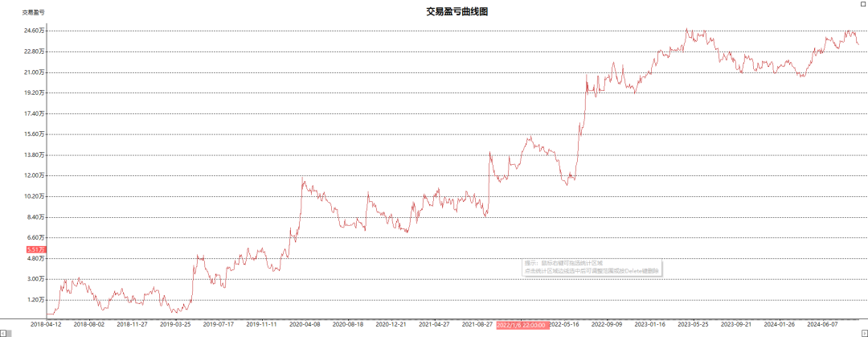
Task: Click the 2024-06-07 x-axis date label
Action: click(x=822, y=325)
